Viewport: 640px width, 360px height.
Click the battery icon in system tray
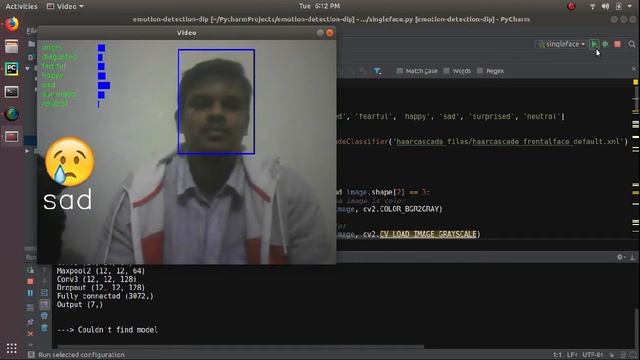[619, 6]
